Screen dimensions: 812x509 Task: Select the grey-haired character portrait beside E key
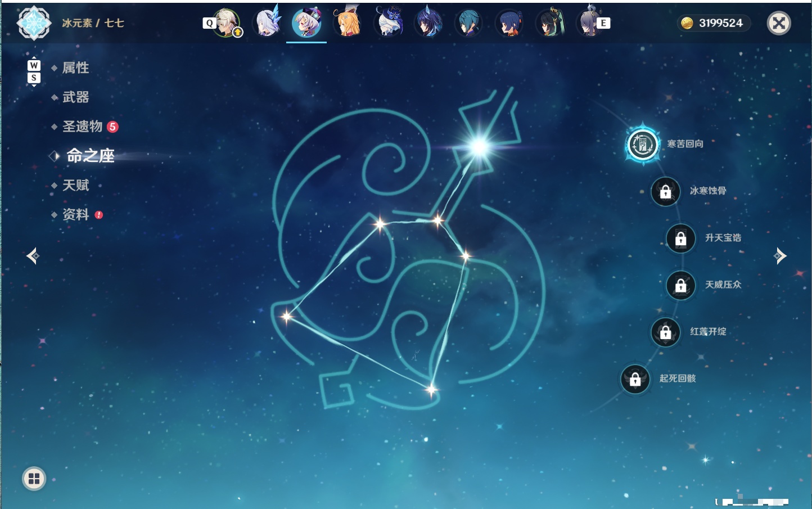[x=589, y=22]
